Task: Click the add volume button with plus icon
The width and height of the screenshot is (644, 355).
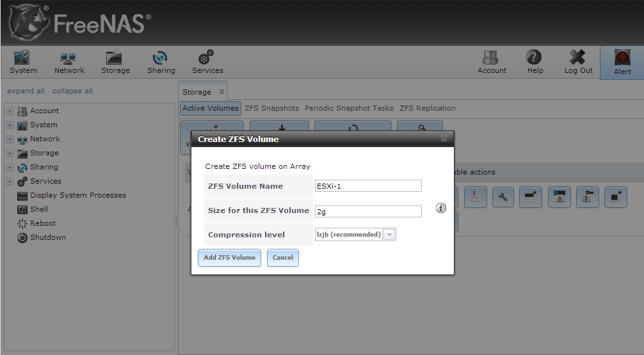Action: click(212, 126)
